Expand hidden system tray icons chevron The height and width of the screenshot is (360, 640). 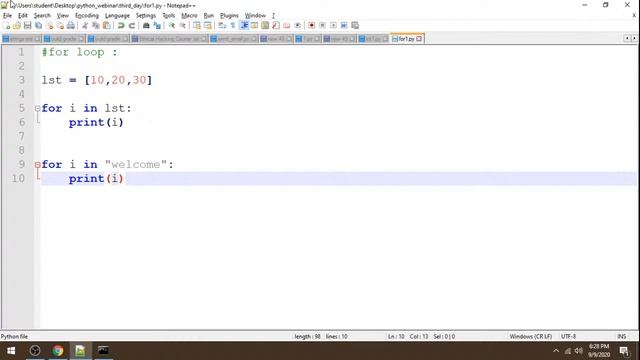pos(556,351)
